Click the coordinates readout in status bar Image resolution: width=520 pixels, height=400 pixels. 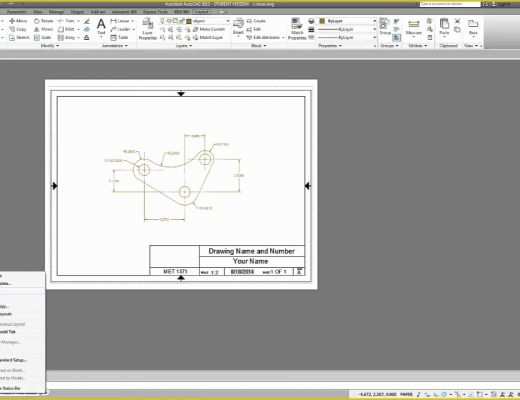coord(377,395)
